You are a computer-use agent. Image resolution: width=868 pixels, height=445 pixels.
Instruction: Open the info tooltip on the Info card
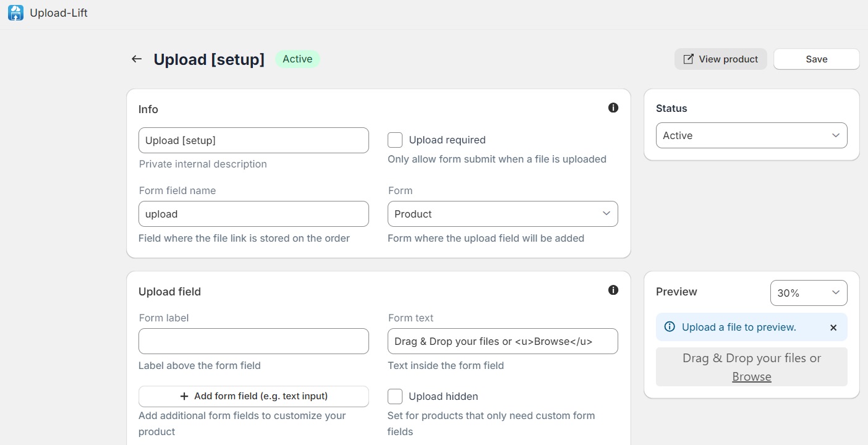coord(613,108)
